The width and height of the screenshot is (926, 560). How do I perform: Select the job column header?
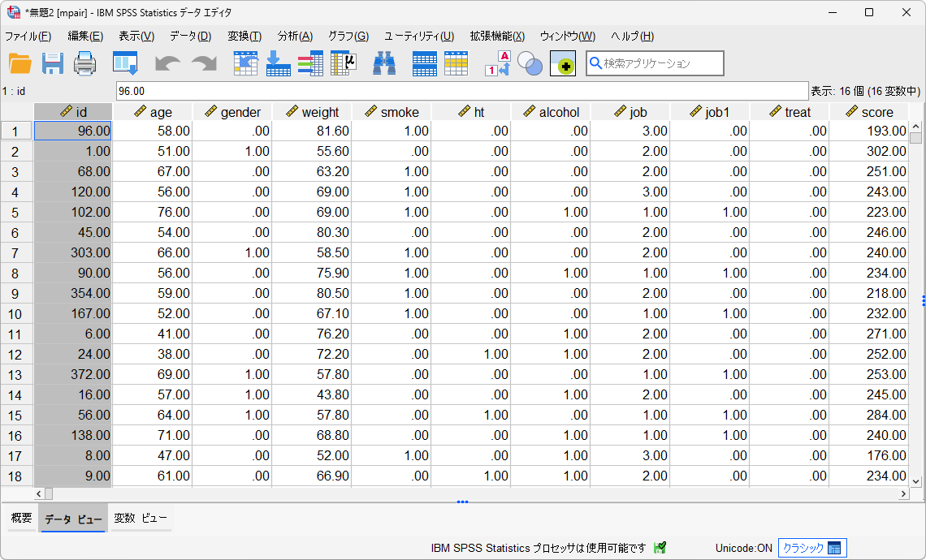click(630, 112)
